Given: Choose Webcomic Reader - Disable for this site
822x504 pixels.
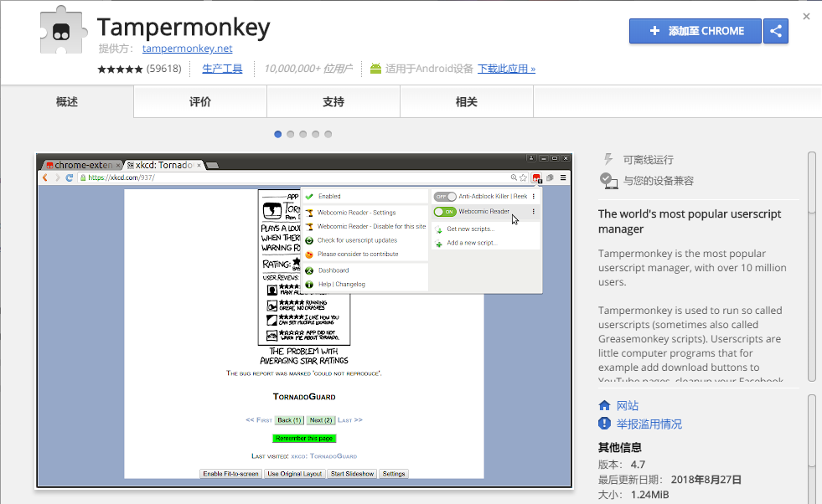Looking at the screenshot, I should (x=365, y=226).
